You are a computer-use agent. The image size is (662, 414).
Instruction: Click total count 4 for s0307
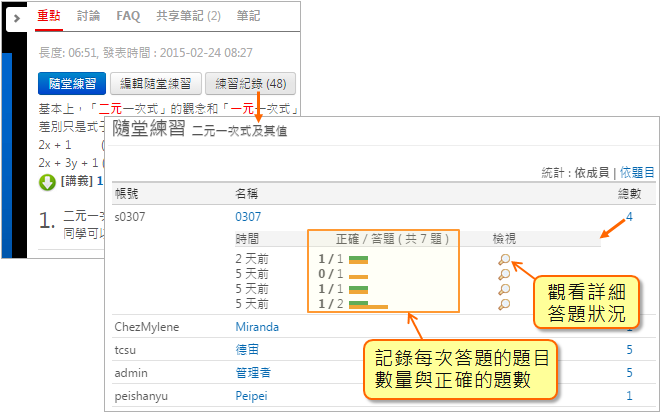point(628,216)
